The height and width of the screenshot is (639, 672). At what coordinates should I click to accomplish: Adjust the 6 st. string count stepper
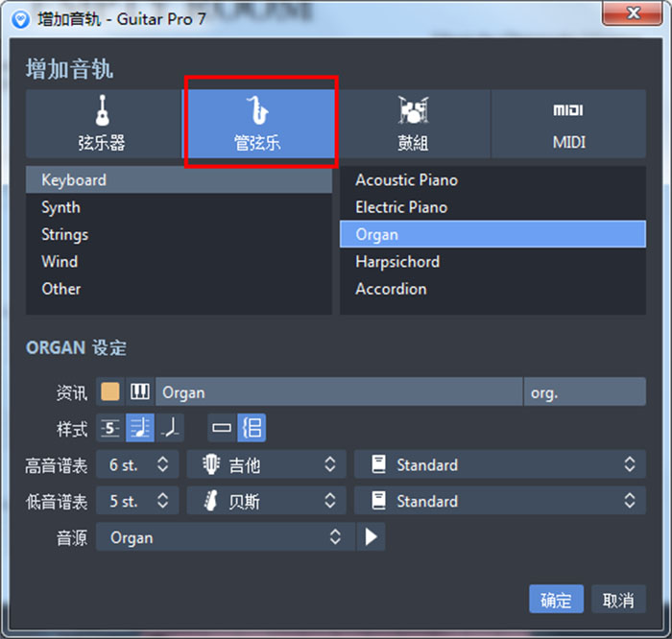click(x=161, y=465)
